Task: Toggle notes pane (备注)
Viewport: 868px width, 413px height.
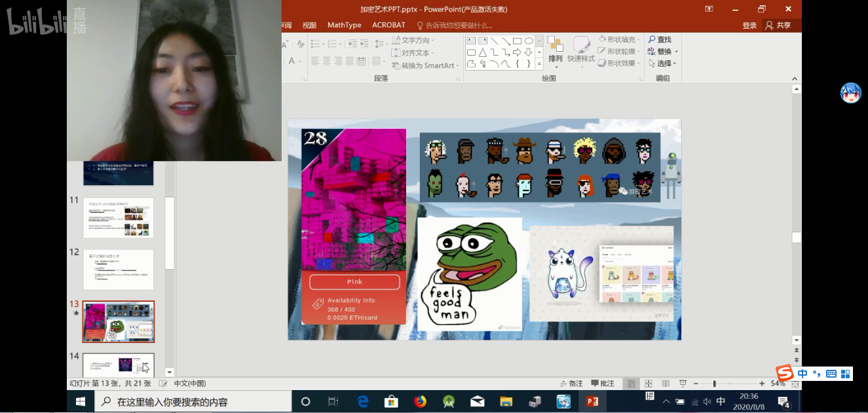Action: (571, 384)
